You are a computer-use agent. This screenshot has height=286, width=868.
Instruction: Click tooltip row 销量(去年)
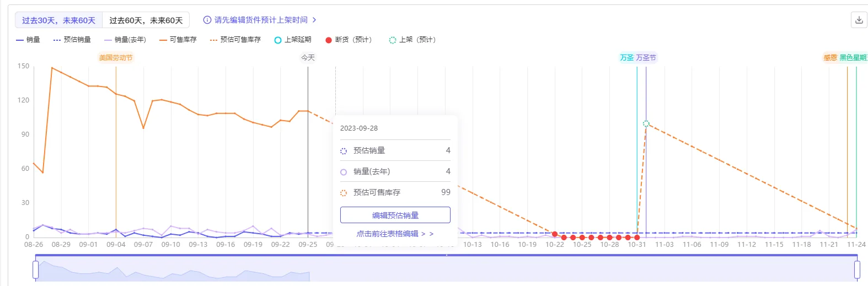395,171
